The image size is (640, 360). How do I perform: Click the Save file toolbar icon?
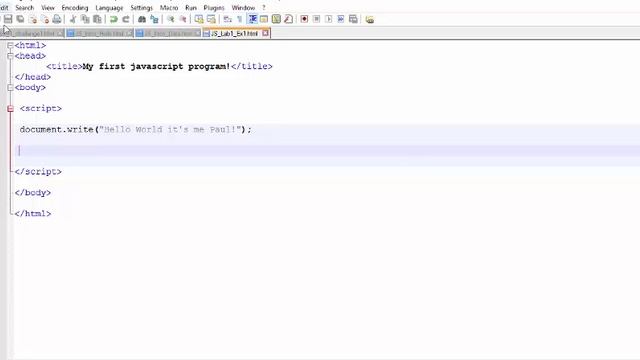pos(8,19)
